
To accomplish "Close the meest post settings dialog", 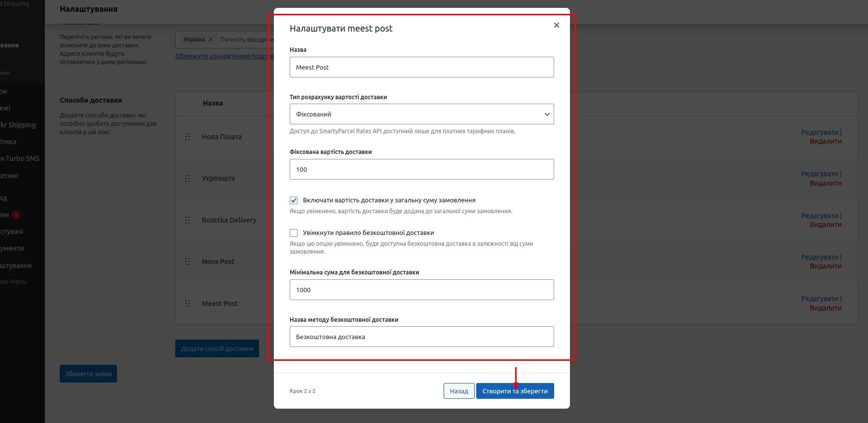I will click(556, 25).
